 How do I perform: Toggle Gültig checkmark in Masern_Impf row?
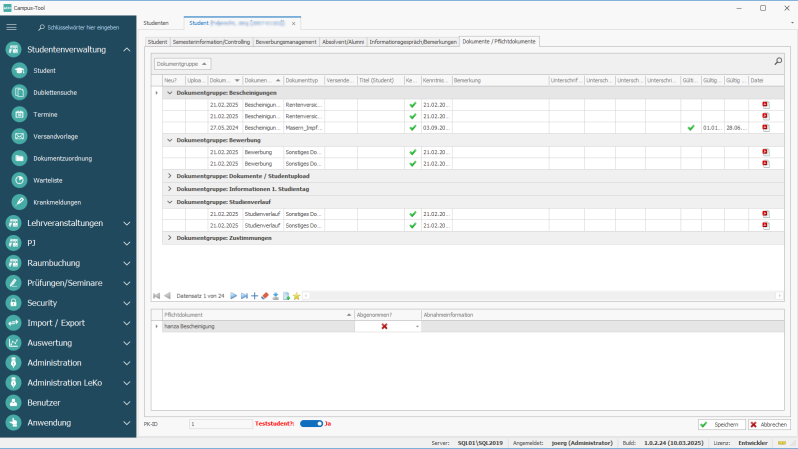click(x=691, y=128)
